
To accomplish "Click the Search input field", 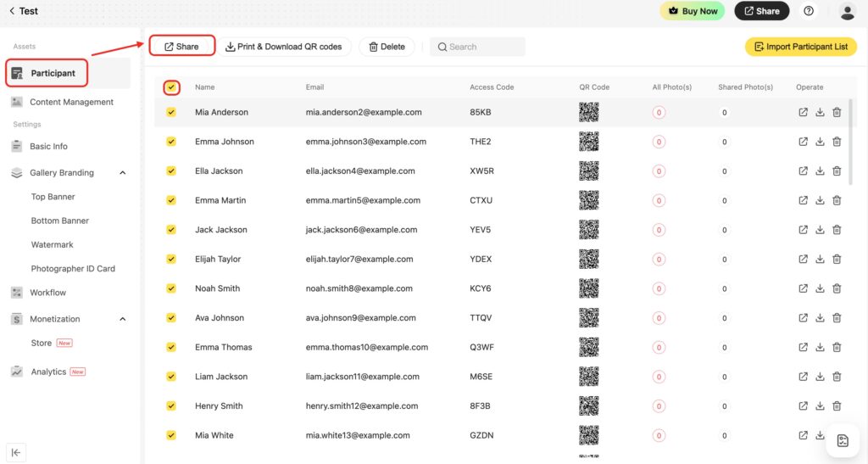I will [479, 47].
